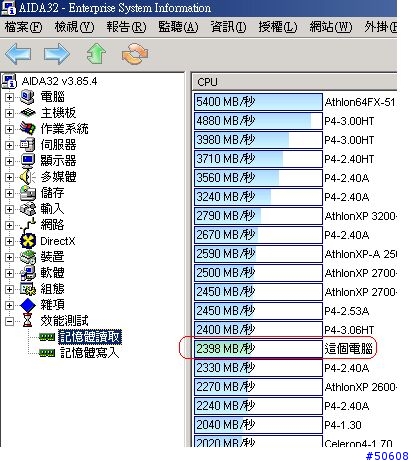
Task: Expand the 電腦 tree node
Action: coord(9,97)
